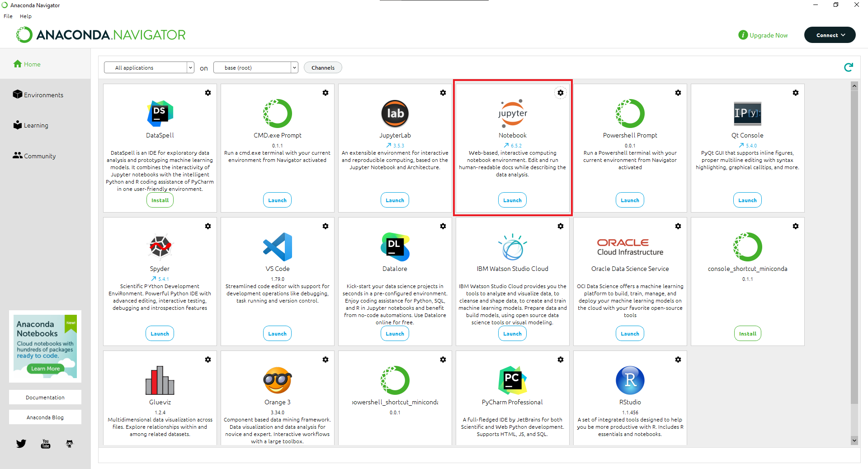Screen dimensions: 868x469
Task: Open the Connect dropdown button
Action: 830,35
